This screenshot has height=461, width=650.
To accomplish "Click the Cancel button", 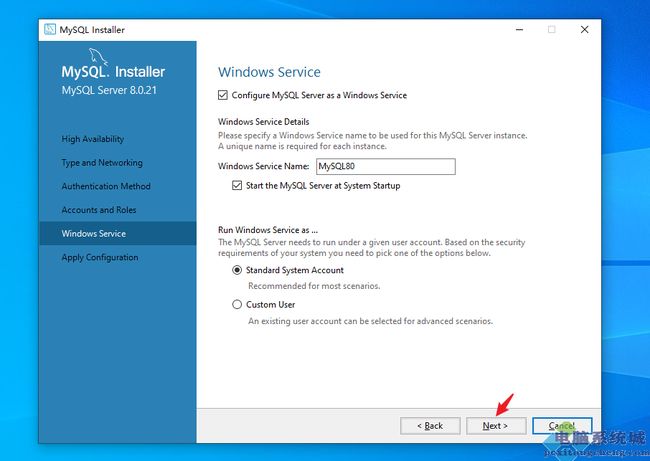I will pos(562,426).
